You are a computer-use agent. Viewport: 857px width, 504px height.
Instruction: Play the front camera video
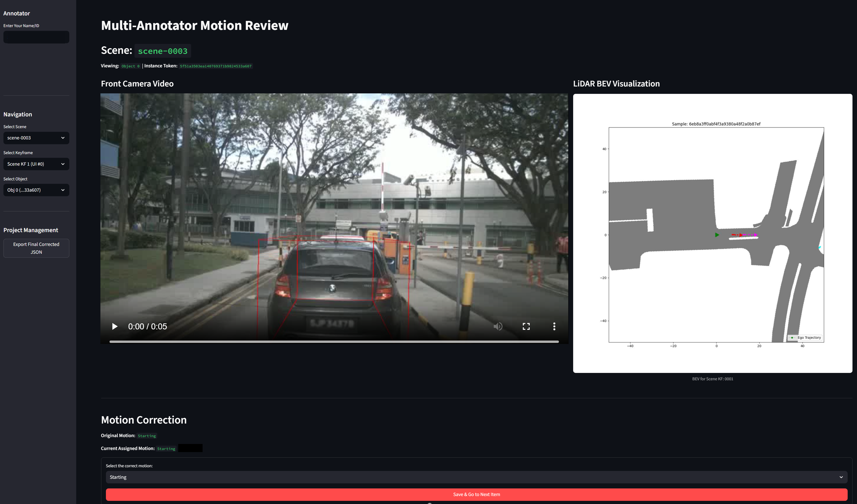[x=115, y=326]
